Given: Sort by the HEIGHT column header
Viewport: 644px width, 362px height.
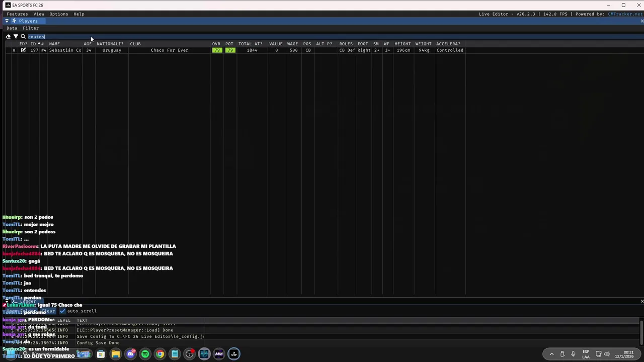Looking at the screenshot, I should point(403,44).
